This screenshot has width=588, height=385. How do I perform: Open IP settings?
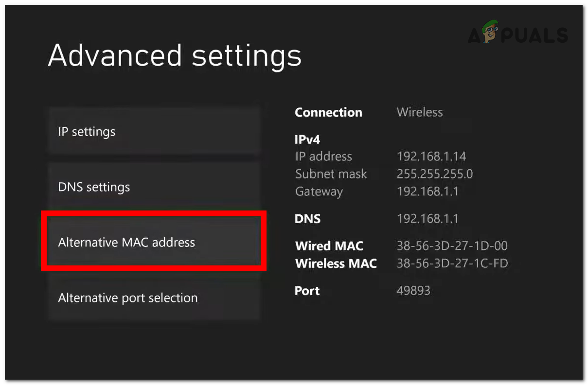87,131
